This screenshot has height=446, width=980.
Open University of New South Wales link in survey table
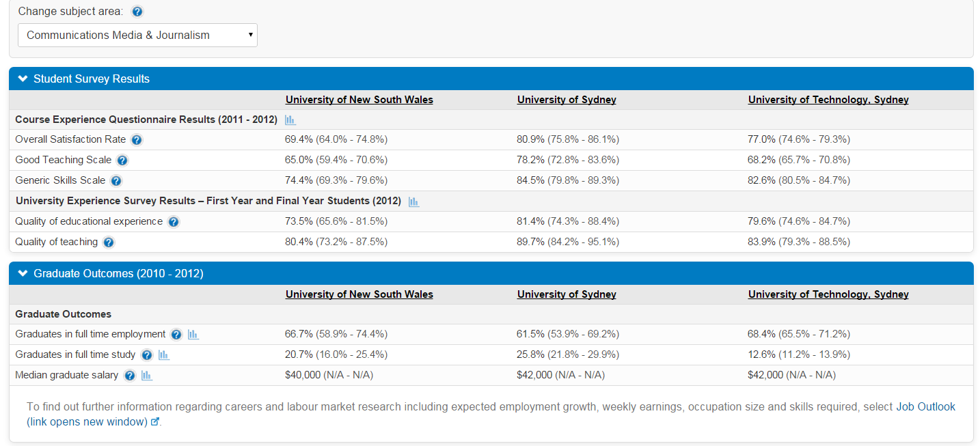click(x=359, y=100)
